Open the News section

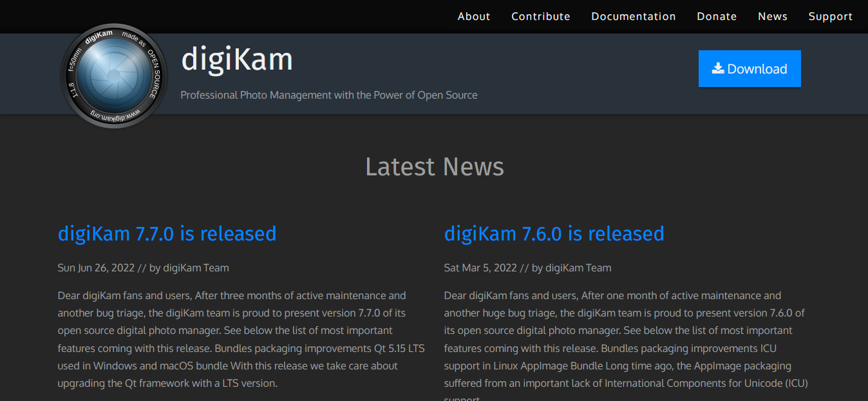(773, 17)
